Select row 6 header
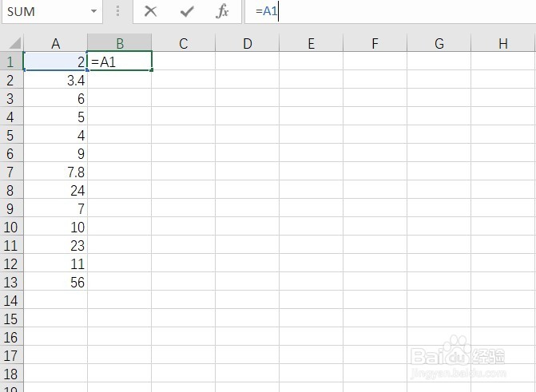The image size is (536, 392). [11, 154]
